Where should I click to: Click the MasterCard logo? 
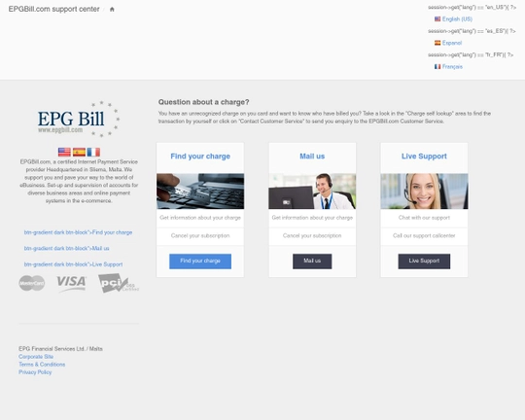click(x=32, y=283)
